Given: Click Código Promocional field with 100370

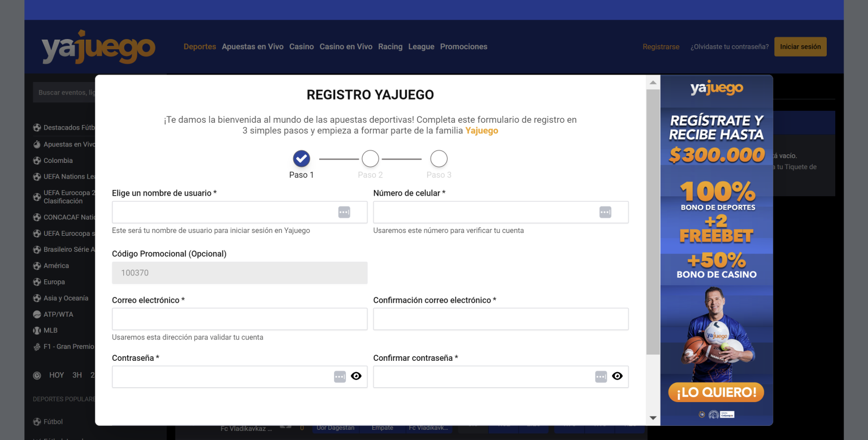Looking at the screenshot, I should (240, 273).
